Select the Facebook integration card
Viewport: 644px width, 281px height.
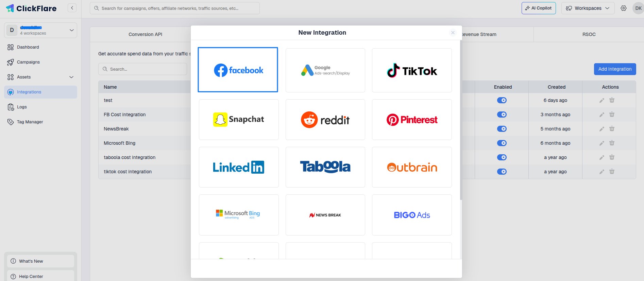pyautogui.click(x=238, y=70)
